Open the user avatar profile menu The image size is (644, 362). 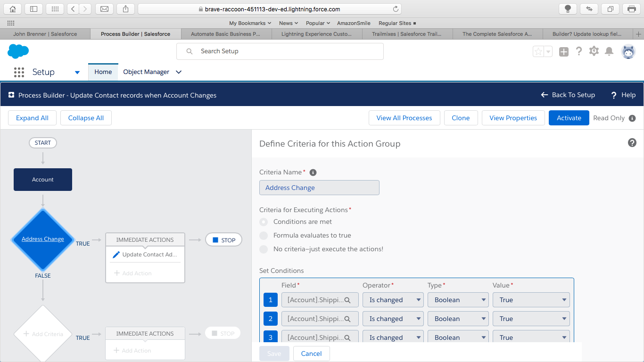tap(628, 51)
